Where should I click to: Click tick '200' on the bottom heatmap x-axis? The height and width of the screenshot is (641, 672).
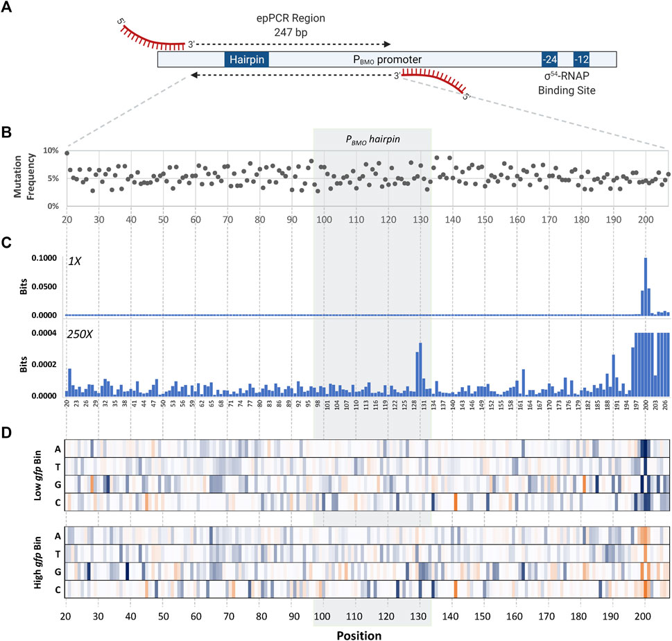pyautogui.click(x=642, y=616)
